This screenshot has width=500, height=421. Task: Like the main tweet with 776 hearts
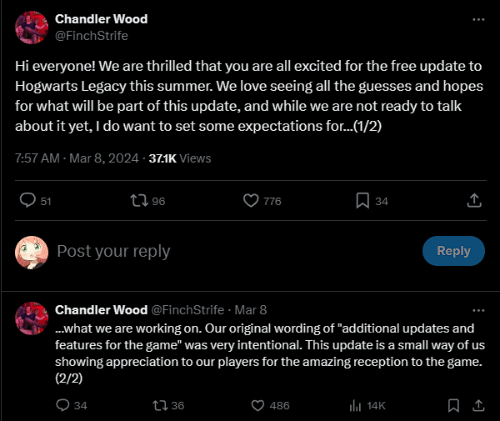click(251, 201)
